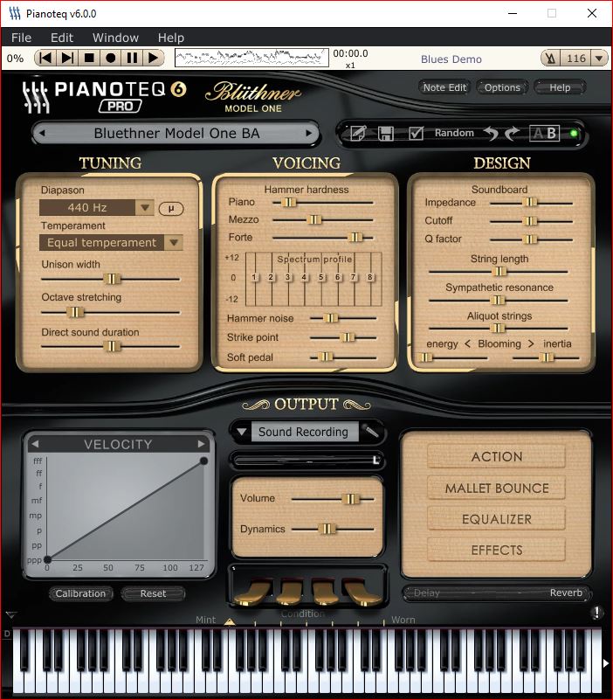Viewport: 613px width, 700px height.
Task: Undo the last change
Action: coord(492,133)
